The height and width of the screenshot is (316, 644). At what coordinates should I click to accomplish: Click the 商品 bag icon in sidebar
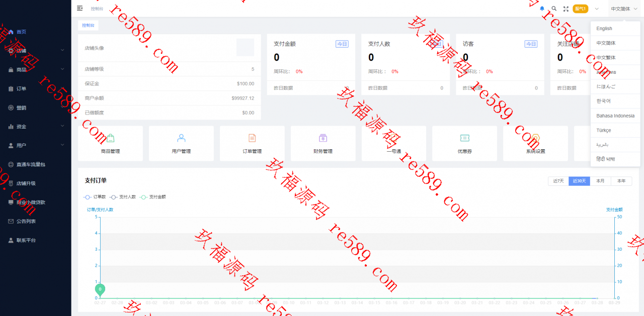(11, 70)
